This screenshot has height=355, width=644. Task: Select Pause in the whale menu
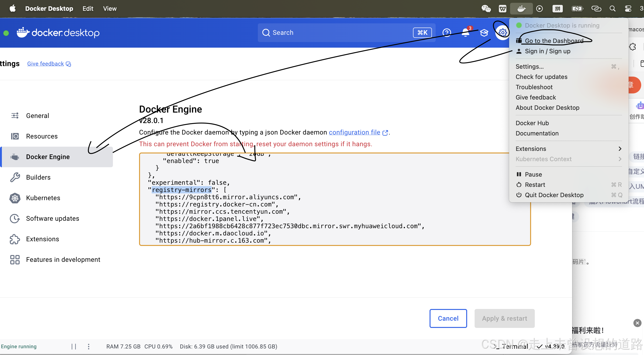[533, 174]
